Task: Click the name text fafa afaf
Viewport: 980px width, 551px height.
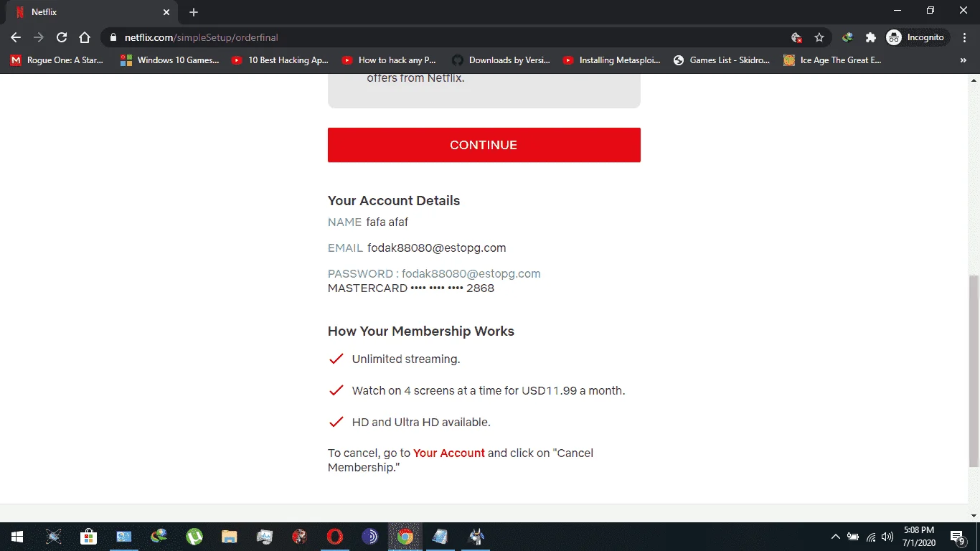Action: tap(387, 222)
